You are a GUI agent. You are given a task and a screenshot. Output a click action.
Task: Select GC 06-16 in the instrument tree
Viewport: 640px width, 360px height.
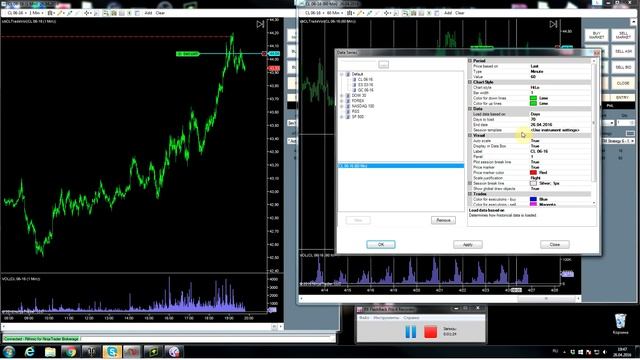coord(365,90)
